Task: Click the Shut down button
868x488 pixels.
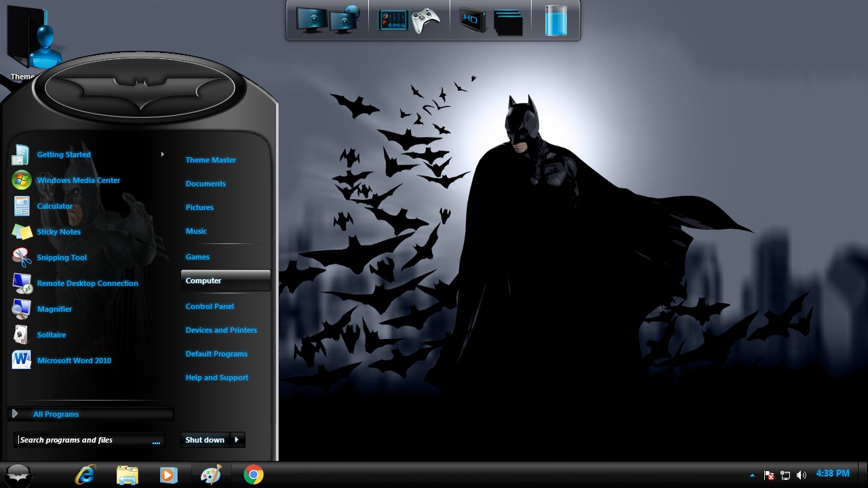Action: point(205,440)
